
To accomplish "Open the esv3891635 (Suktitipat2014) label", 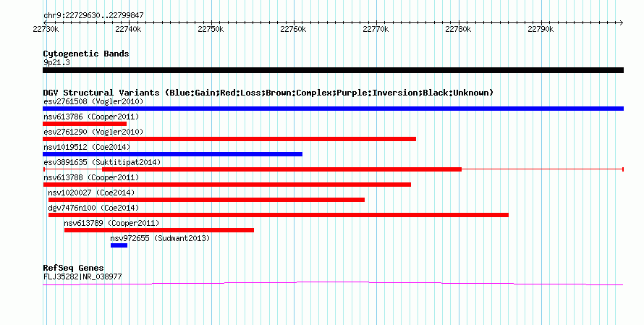I will coord(102,162).
